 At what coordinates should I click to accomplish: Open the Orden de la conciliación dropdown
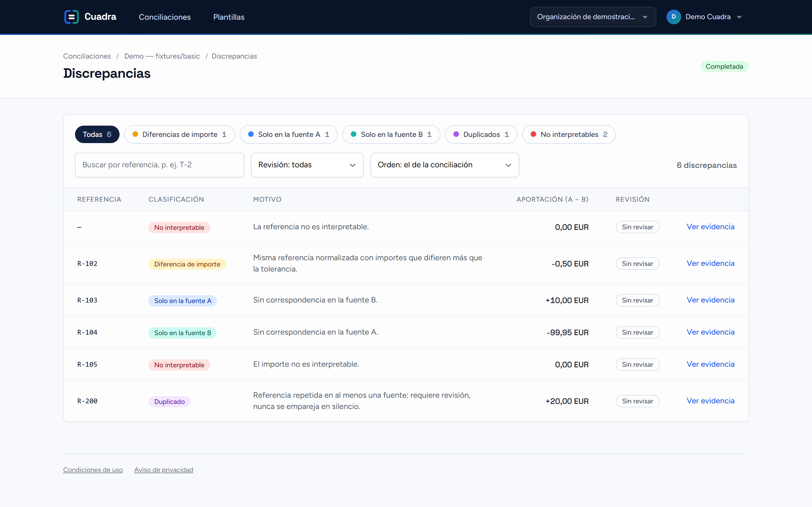(x=445, y=165)
